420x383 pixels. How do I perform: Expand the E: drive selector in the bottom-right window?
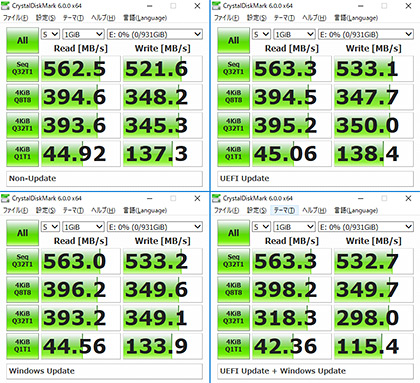click(x=366, y=227)
